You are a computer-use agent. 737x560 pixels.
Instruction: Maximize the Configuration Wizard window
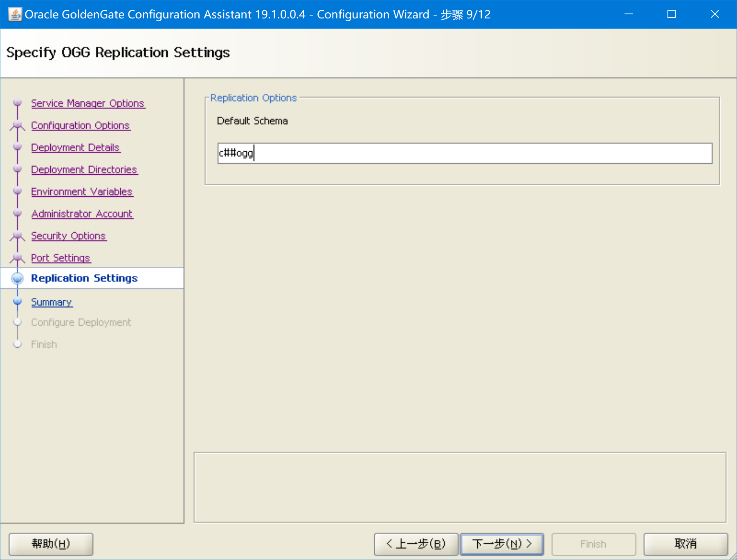pyautogui.click(x=672, y=14)
